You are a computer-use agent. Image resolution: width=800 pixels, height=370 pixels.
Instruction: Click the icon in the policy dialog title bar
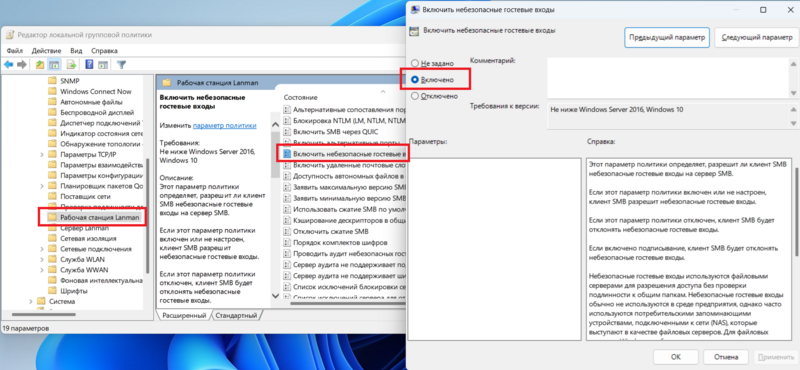[415, 10]
